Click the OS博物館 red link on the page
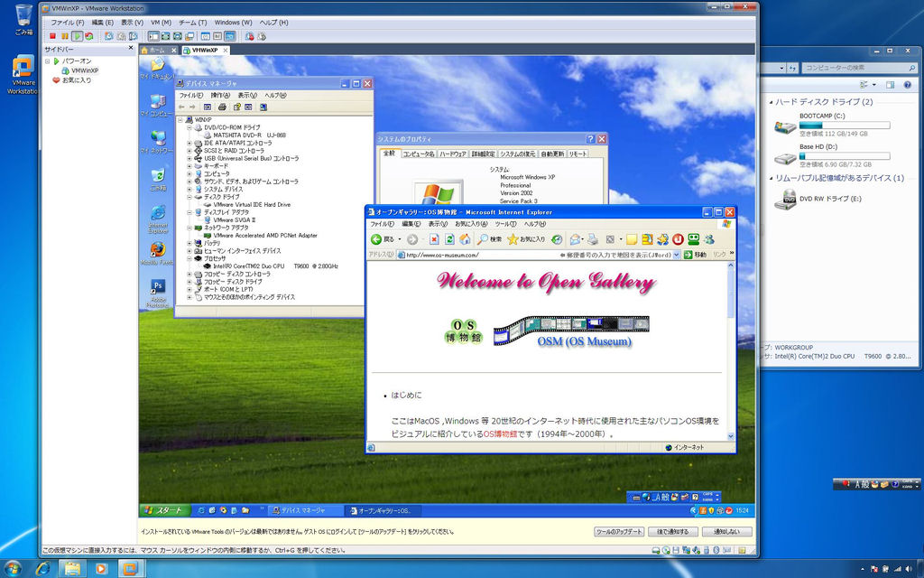The height and width of the screenshot is (578, 924). (x=500, y=434)
